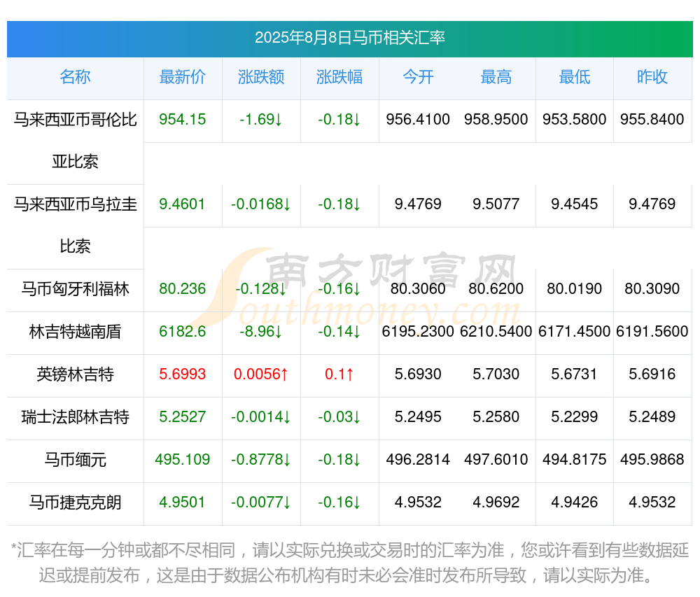Select the 最高 column header
The width and height of the screenshot is (700, 597).
[496, 77]
